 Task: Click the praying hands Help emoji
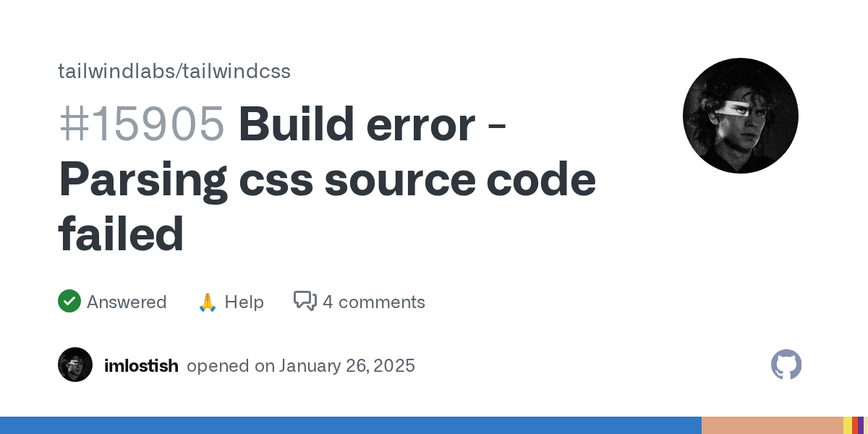pos(208,302)
